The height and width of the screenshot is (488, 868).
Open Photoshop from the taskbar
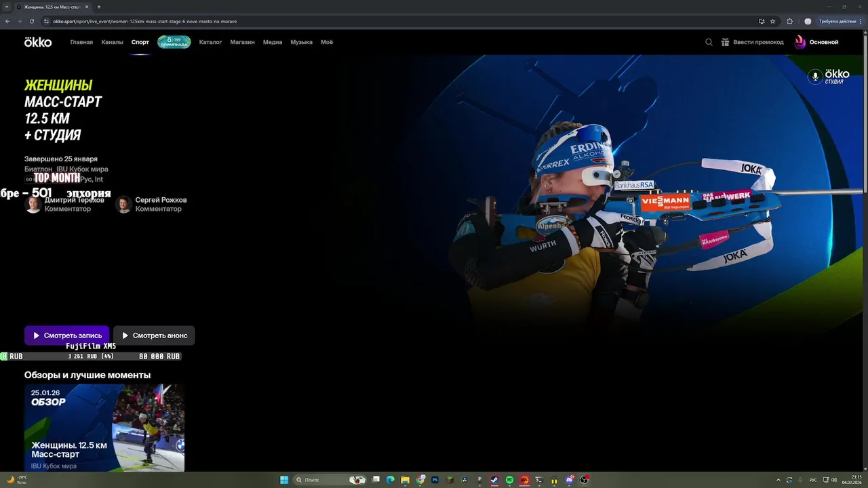[435, 480]
